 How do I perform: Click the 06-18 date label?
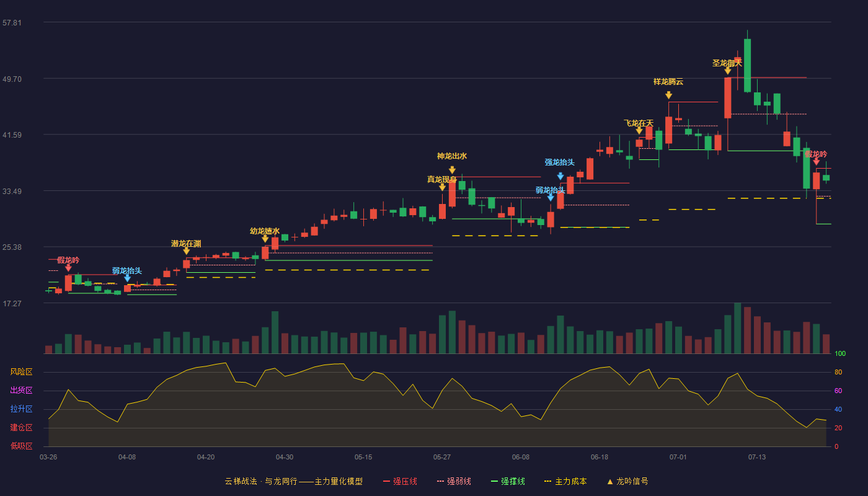[600, 457]
